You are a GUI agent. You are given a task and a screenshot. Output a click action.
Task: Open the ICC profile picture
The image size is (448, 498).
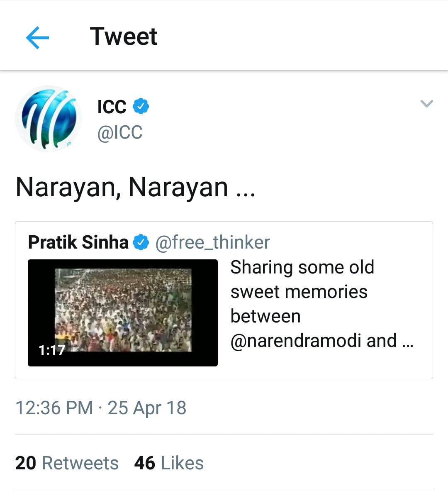[x=49, y=119]
